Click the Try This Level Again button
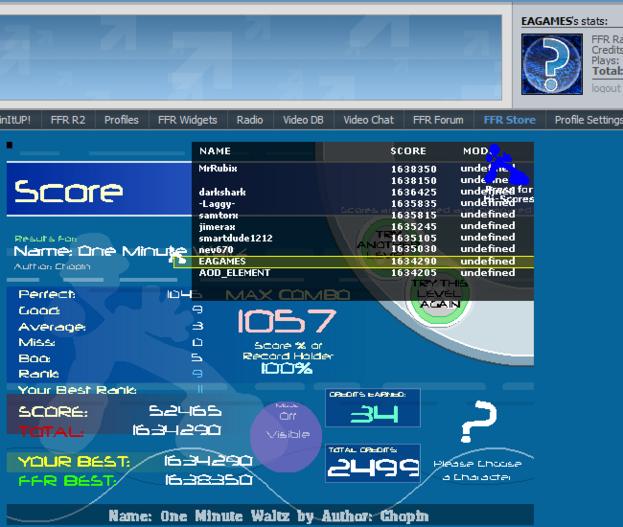 (x=439, y=294)
